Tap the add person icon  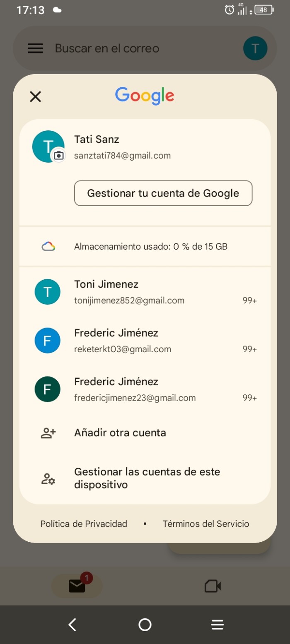tap(48, 433)
